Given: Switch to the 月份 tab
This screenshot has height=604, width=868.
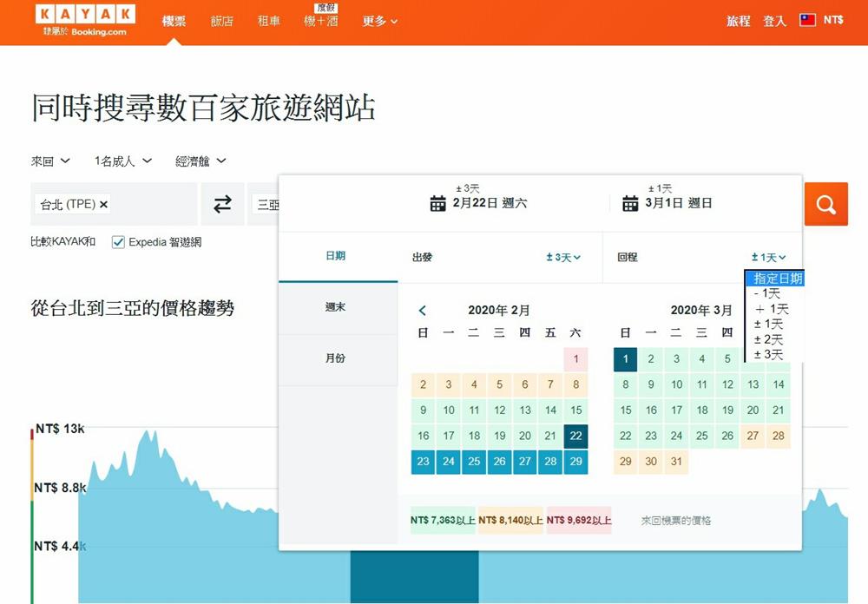Looking at the screenshot, I should (x=335, y=358).
